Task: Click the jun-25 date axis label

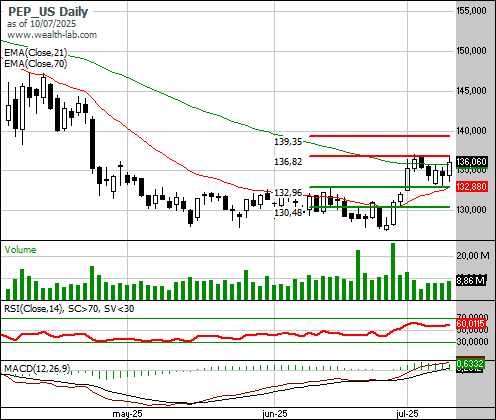Action: point(274,414)
